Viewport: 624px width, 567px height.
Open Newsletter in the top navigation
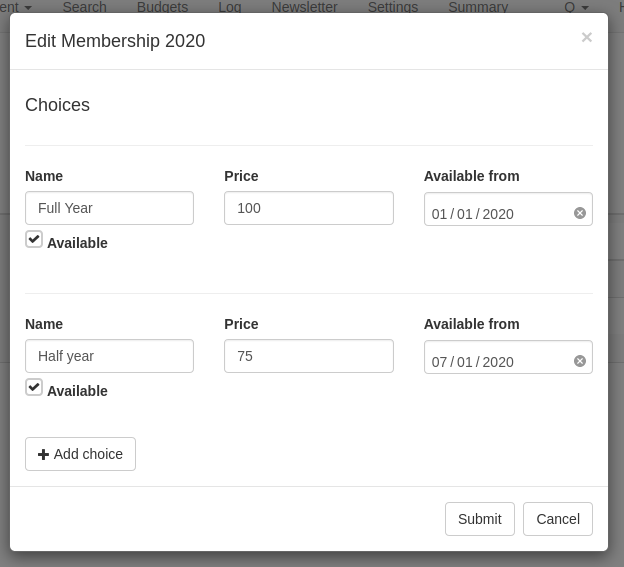tap(304, 7)
